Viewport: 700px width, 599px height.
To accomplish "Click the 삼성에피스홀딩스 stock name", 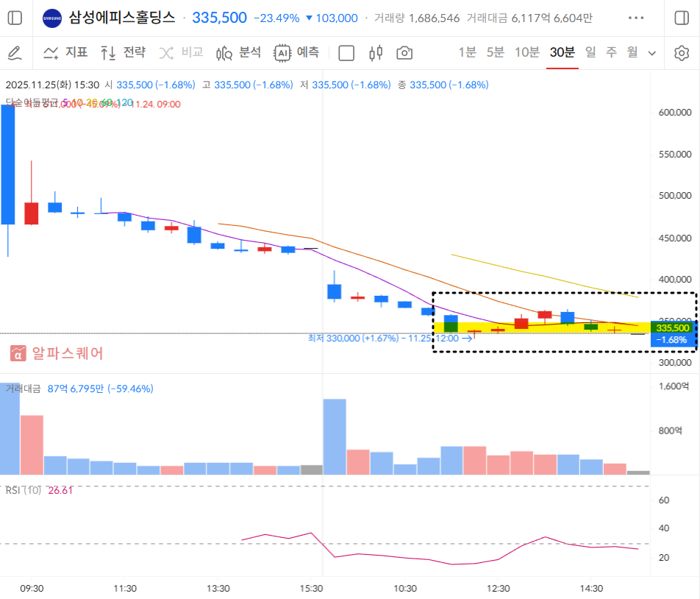I will [x=121, y=18].
